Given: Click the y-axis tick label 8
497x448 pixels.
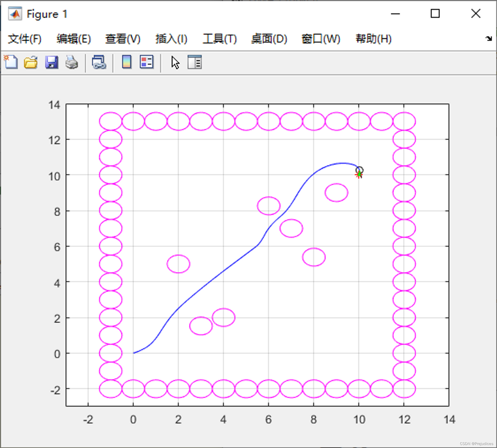Looking at the screenshot, I should click(57, 212).
